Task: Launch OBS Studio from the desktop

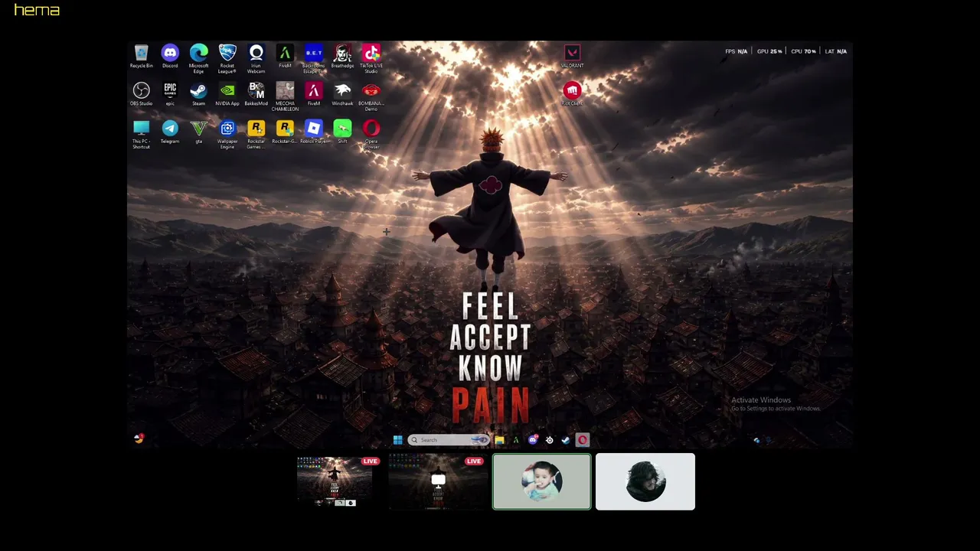Action: [141, 94]
